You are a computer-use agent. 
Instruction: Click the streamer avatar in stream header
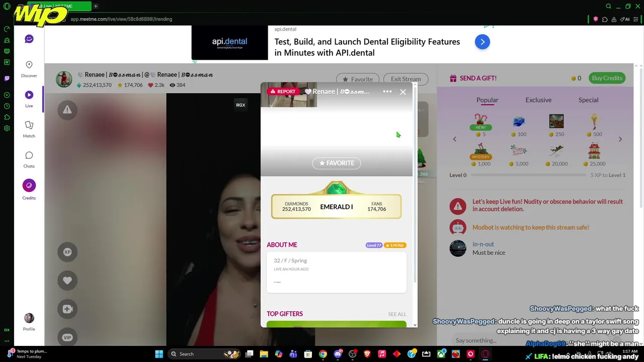click(x=64, y=79)
